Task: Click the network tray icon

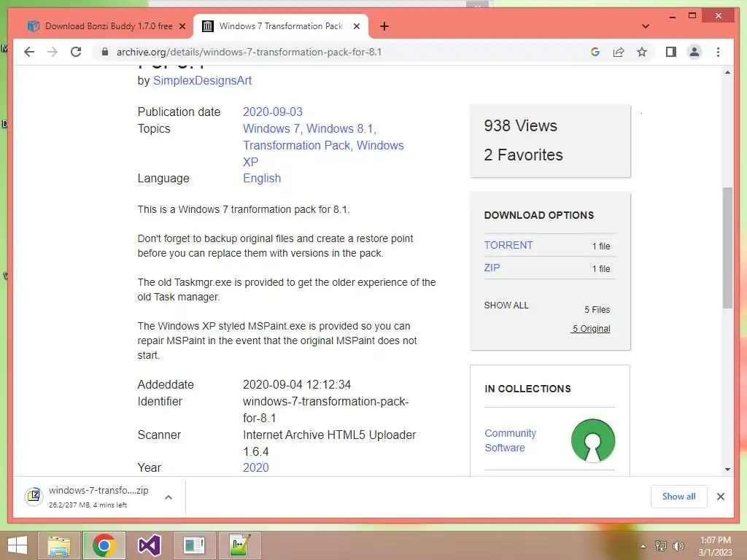Action: point(661,545)
